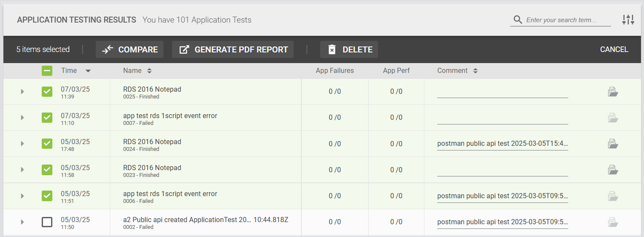This screenshot has width=644, height=237.
Task: Select the a2 Public api created ApplicationTest checkbox
Action: click(x=47, y=222)
